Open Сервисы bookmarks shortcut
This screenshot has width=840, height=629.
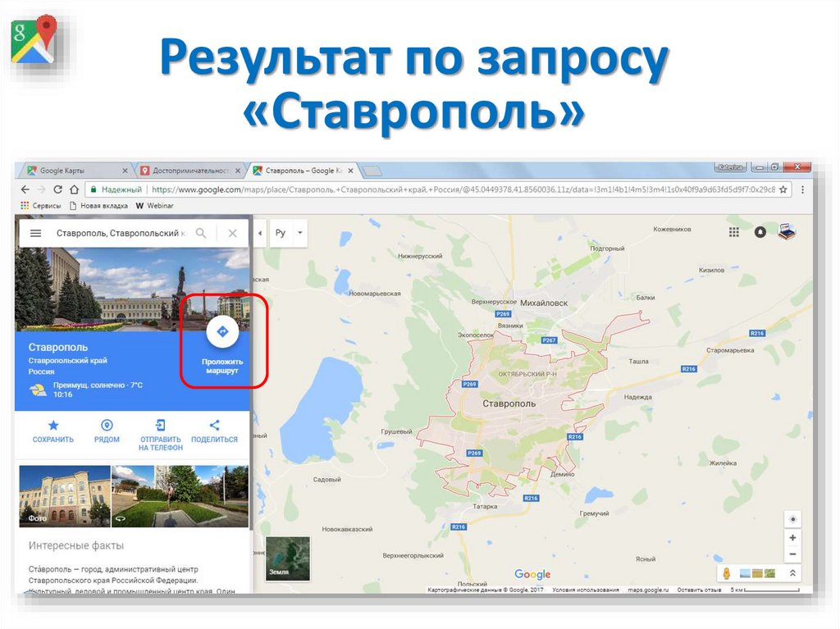click(41, 206)
